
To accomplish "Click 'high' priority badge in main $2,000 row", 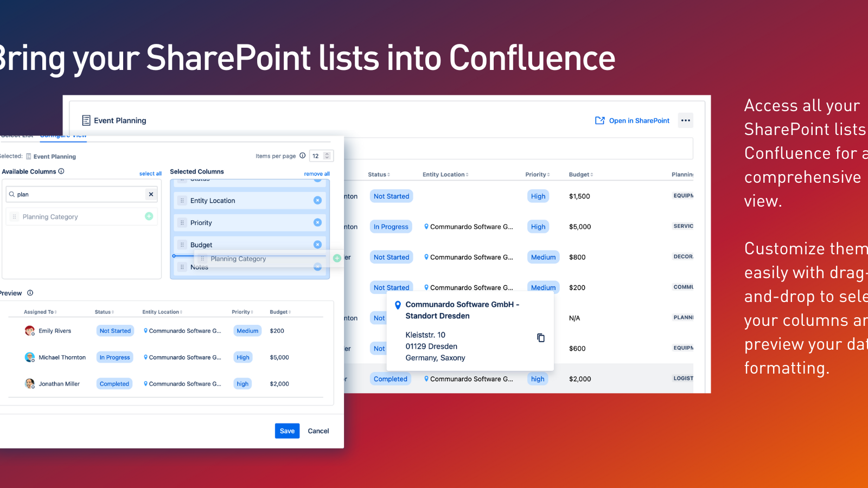I will [538, 379].
